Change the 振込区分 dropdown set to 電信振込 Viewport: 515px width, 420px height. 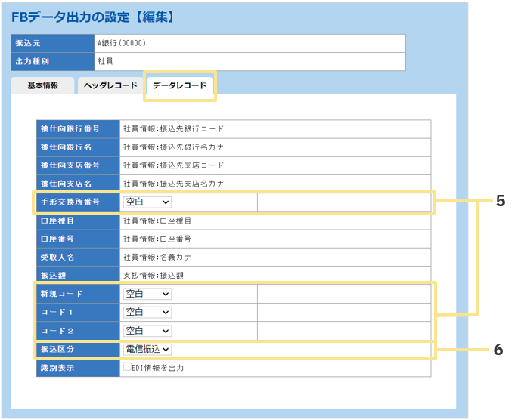(x=147, y=349)
